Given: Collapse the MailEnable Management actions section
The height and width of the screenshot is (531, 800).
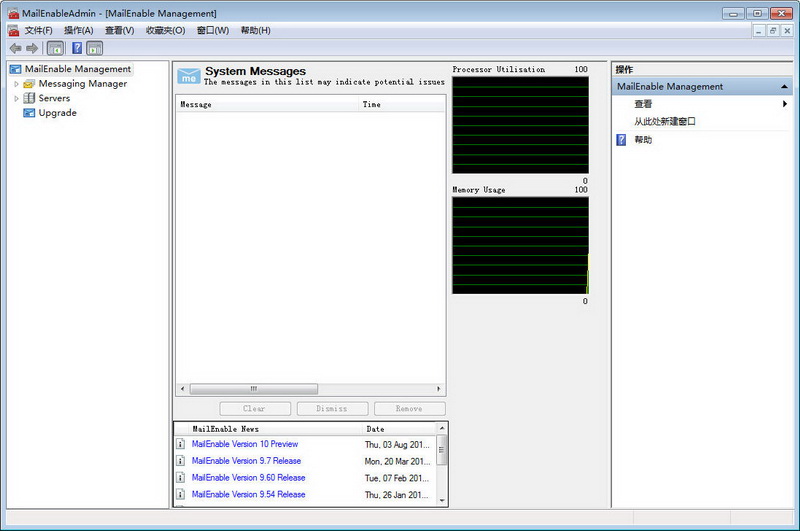Looking at the screenshot, I should (x=784, y=87).
